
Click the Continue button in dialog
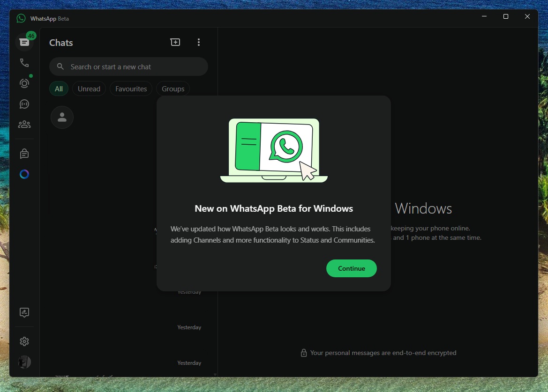pyautogui.click(x=351, y=268)
